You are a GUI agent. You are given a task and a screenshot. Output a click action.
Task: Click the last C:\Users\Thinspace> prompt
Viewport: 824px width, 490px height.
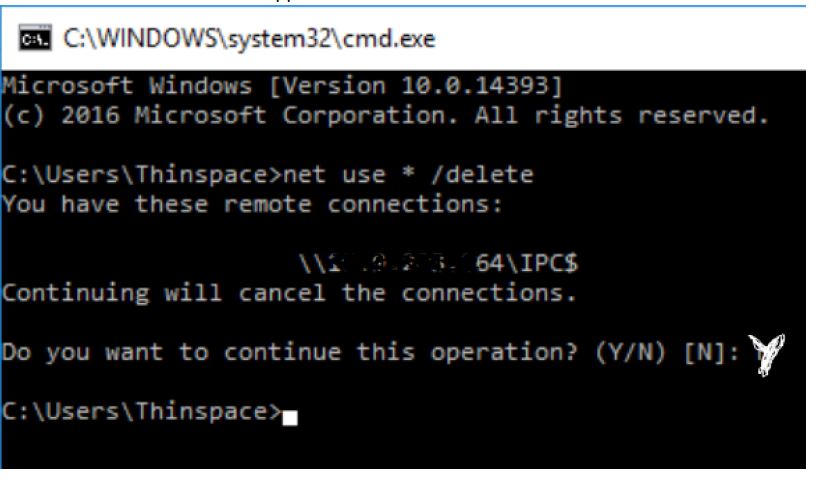(x=142, y=412)
